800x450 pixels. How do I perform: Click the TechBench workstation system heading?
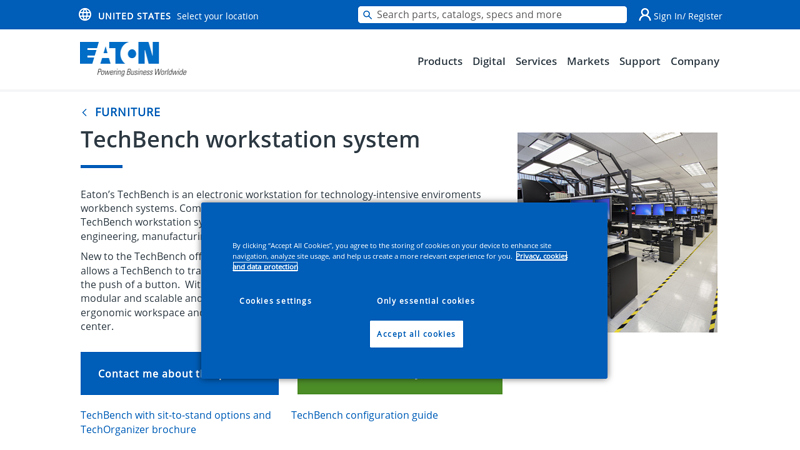(250, 139)
